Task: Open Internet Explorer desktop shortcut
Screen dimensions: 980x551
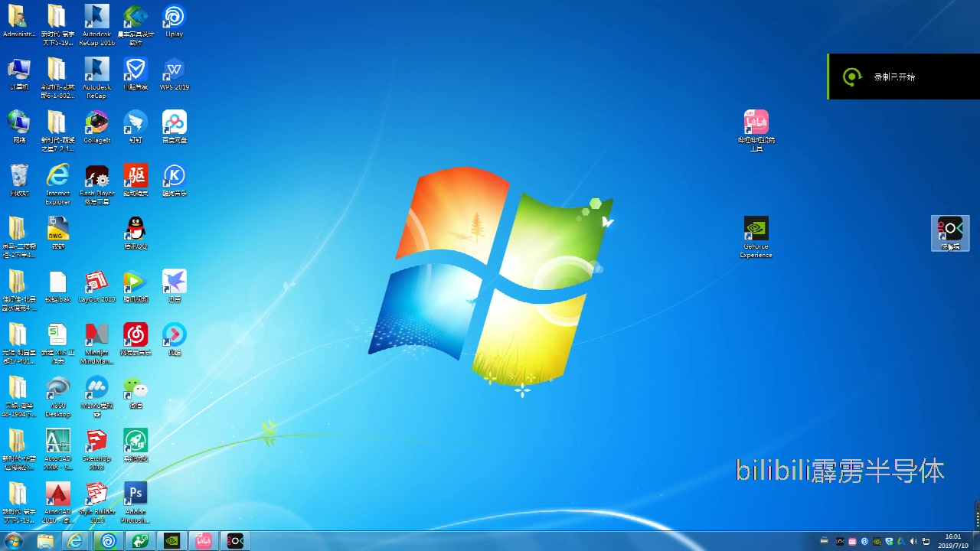Action: tap(57, 184)
